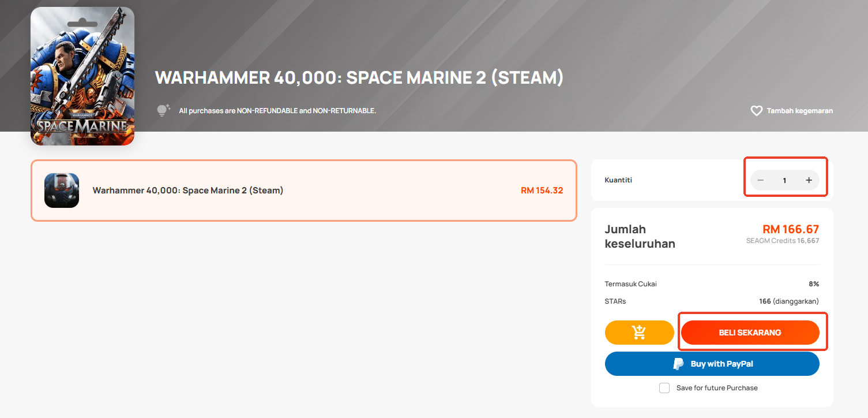Tick the Save for future Purchase checkbox

click(664, 388)
